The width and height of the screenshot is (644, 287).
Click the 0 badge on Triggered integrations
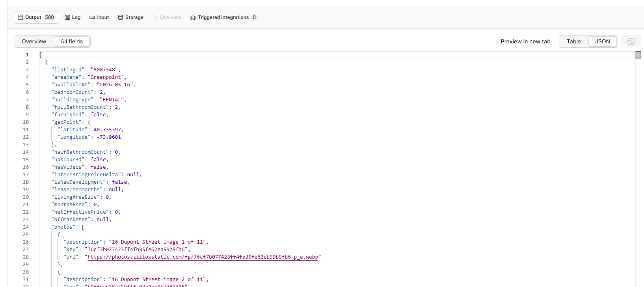(x=254, y=17)
